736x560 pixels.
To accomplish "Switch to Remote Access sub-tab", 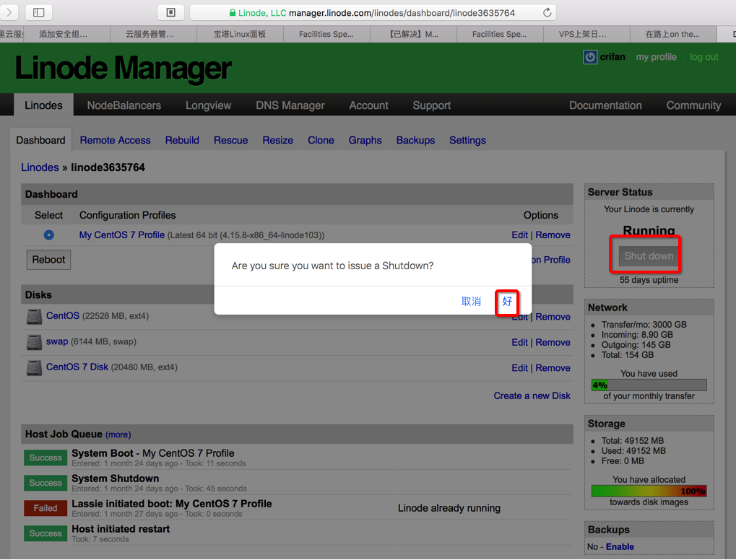I will pyautogui.click(x=115, y=140).
